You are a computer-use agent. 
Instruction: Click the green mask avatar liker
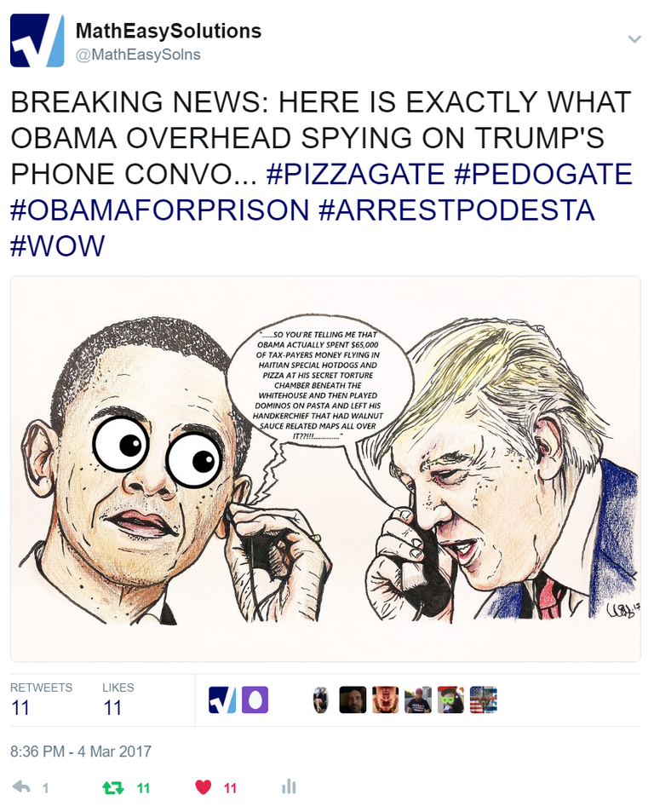450,700
